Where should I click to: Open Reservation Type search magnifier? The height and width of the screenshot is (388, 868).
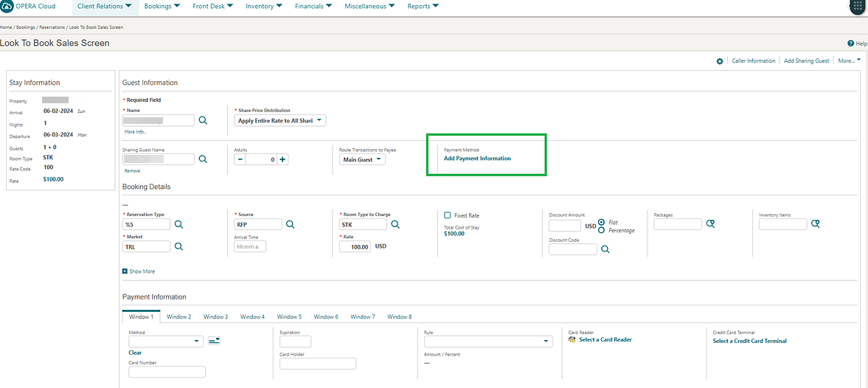click(178, 224)
